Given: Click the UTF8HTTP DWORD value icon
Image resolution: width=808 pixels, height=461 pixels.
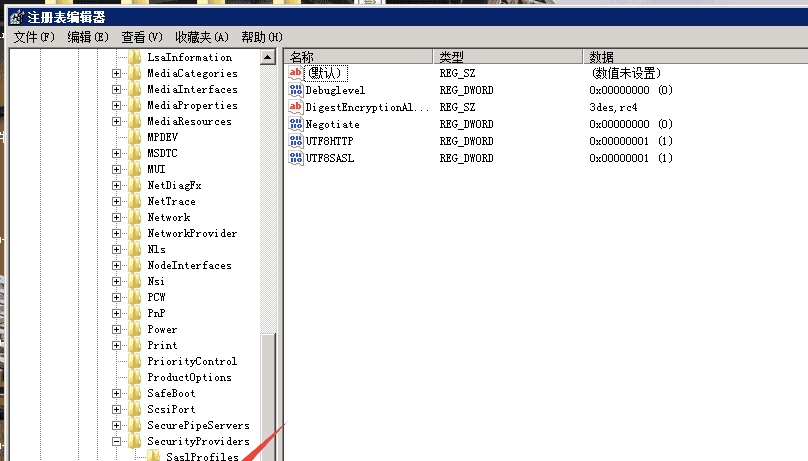Looking at the screenshot, I should [296, 141].
